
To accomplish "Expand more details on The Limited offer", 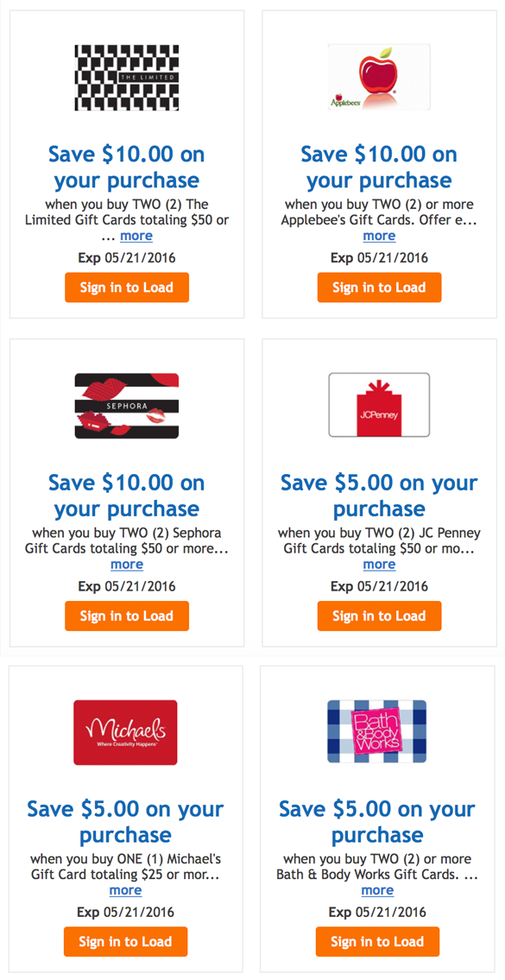I will point(136,235).
